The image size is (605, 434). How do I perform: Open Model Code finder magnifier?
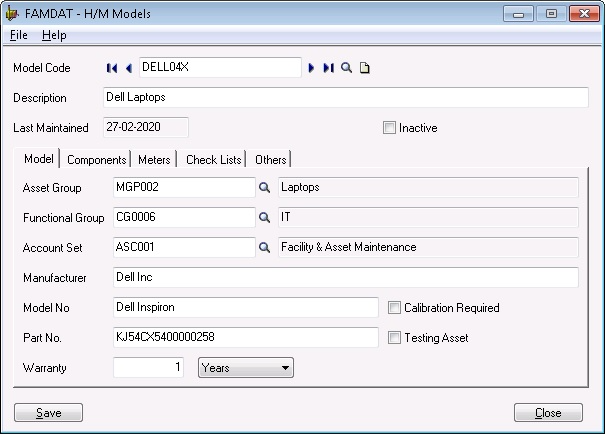coord(346,68)
